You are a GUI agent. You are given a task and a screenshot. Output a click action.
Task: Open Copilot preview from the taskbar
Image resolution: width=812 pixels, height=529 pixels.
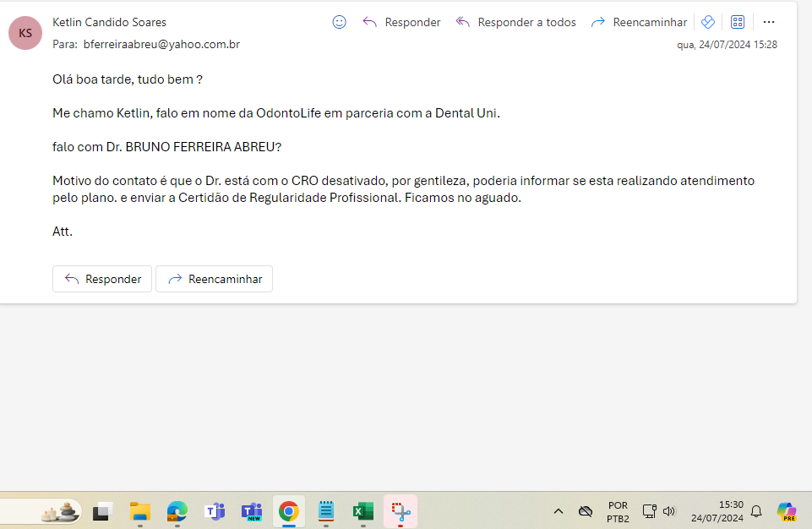(x=786, y=511)
